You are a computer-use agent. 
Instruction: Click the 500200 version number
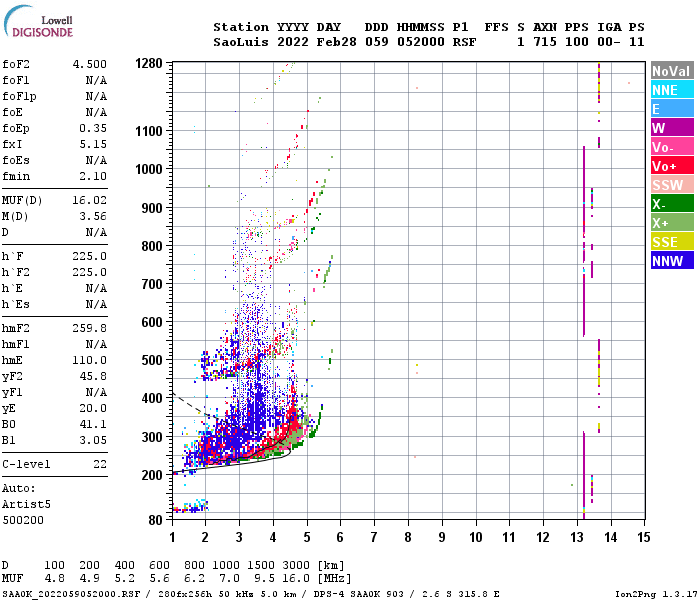23,521
